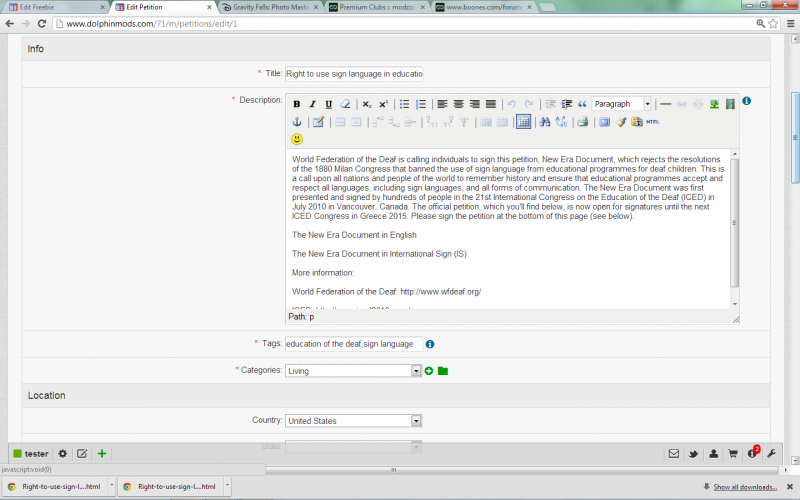800x500 pixels.
Task: Click the green plus icon in member bar
Action: 102,454
